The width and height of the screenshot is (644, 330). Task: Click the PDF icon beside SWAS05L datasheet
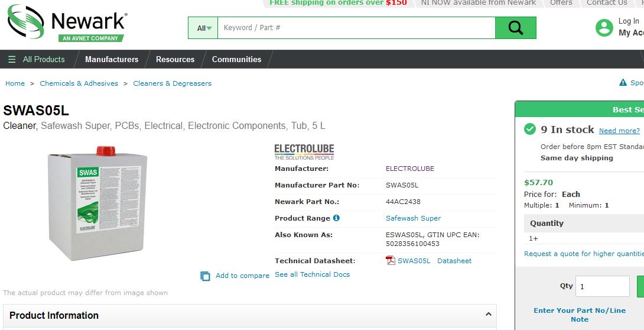point(390,260)
